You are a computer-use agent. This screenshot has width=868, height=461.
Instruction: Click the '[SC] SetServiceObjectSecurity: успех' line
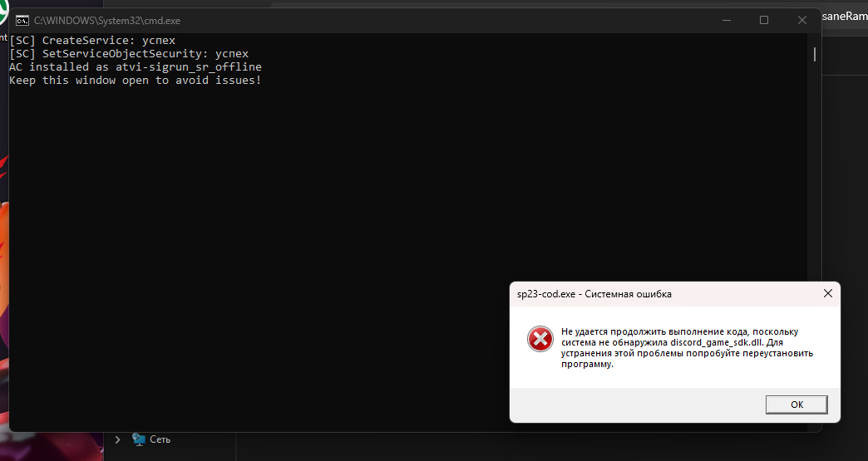tap(128, 54)
